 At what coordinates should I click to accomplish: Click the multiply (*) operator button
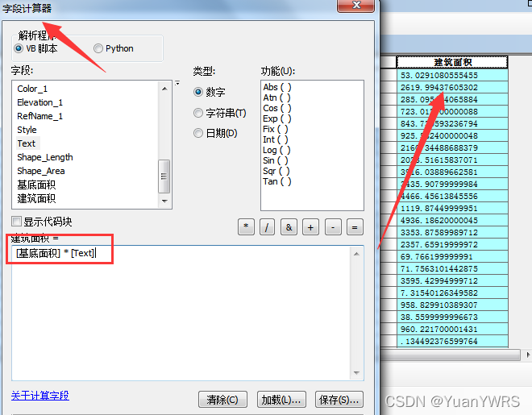pyautogui.click(x=246, y=226)
